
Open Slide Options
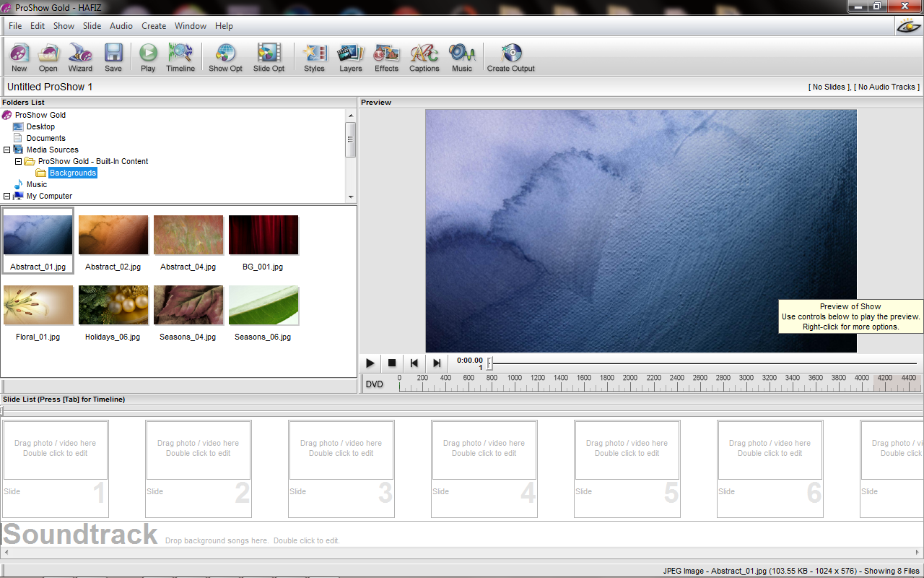pos(269,57)
